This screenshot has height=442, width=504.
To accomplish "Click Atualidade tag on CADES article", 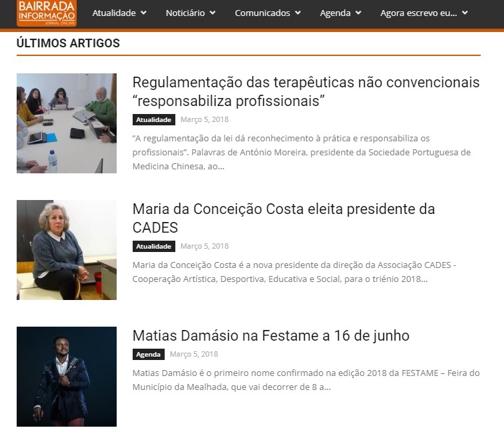I will click(x=153, y=246).
